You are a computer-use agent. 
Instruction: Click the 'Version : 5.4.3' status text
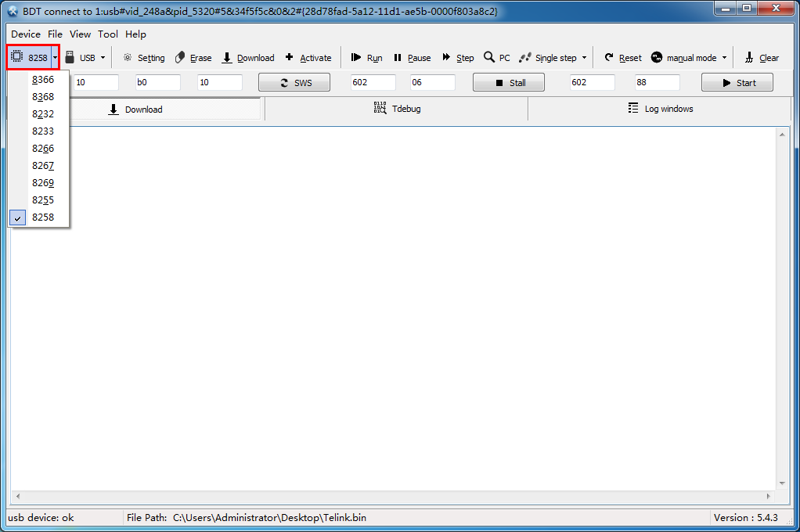click(745, 518)
